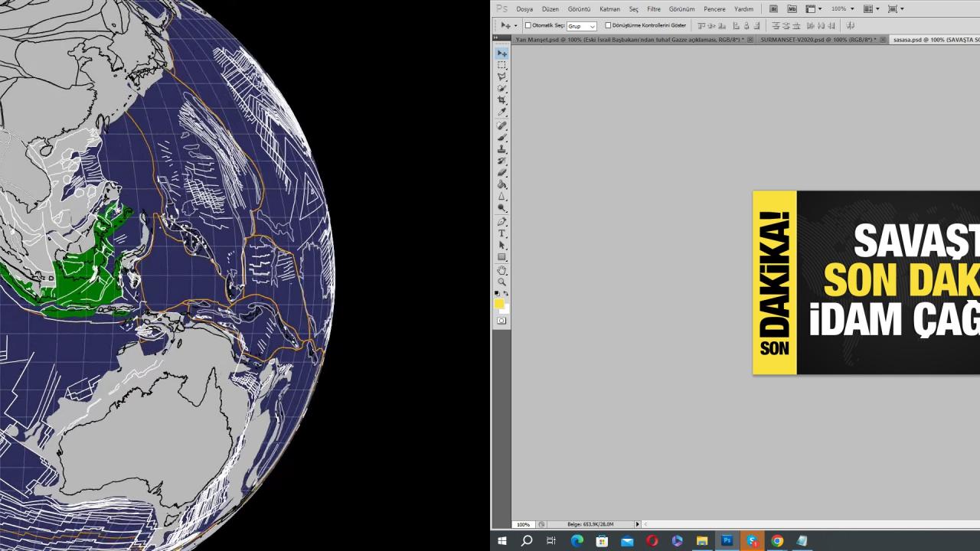Screen dimensions: 980x551
Task: Select the Eyedropper tool
Action: point(501,112)
